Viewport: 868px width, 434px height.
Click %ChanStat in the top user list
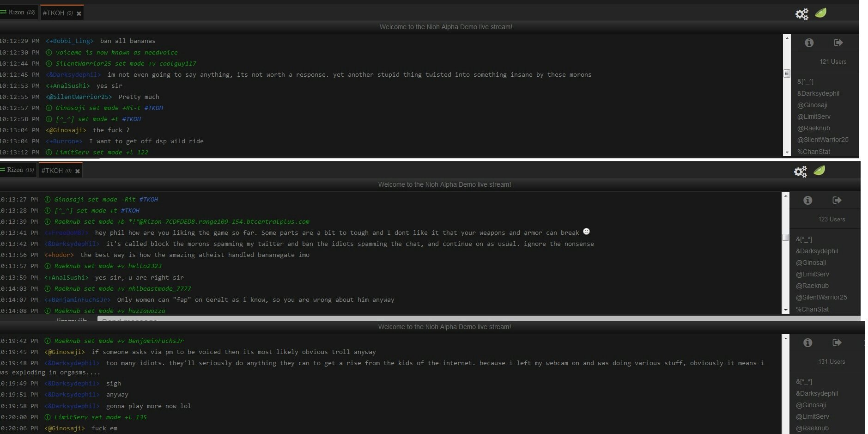pyautogui.click(x=813, y=152)
